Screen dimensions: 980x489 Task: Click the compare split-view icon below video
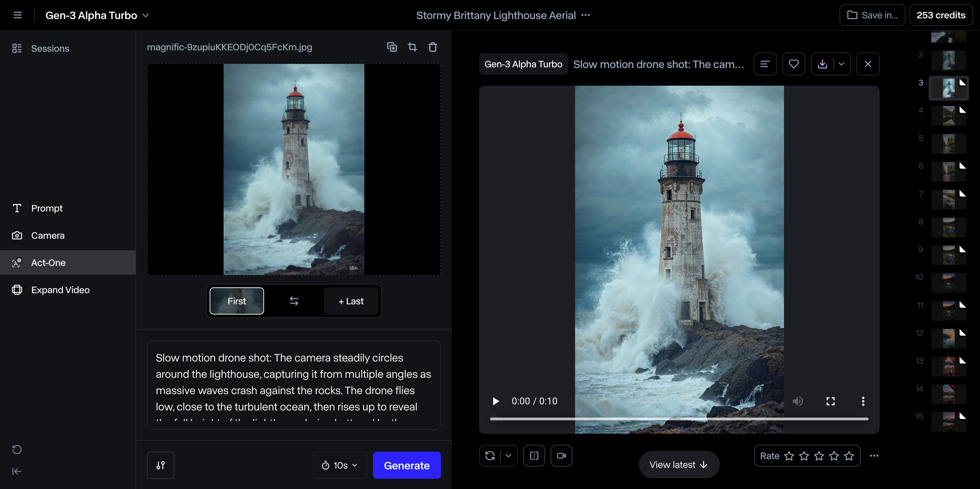coord(534,456)
